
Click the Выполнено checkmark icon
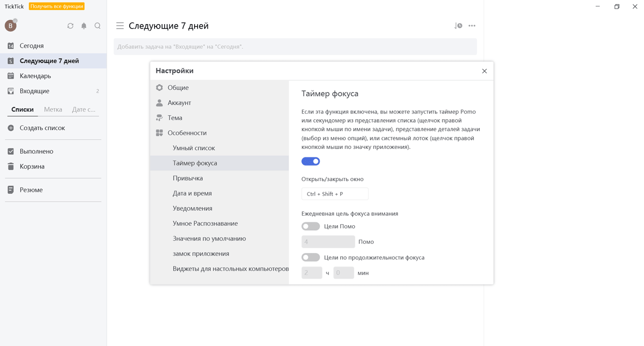click(x=11, y=151)
